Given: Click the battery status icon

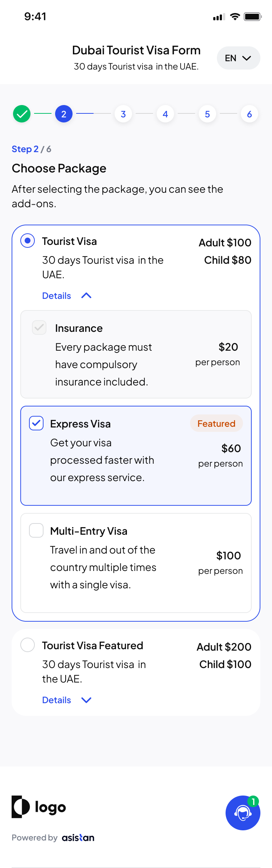Looking at the screenshot, I should [x=252, y=17].
